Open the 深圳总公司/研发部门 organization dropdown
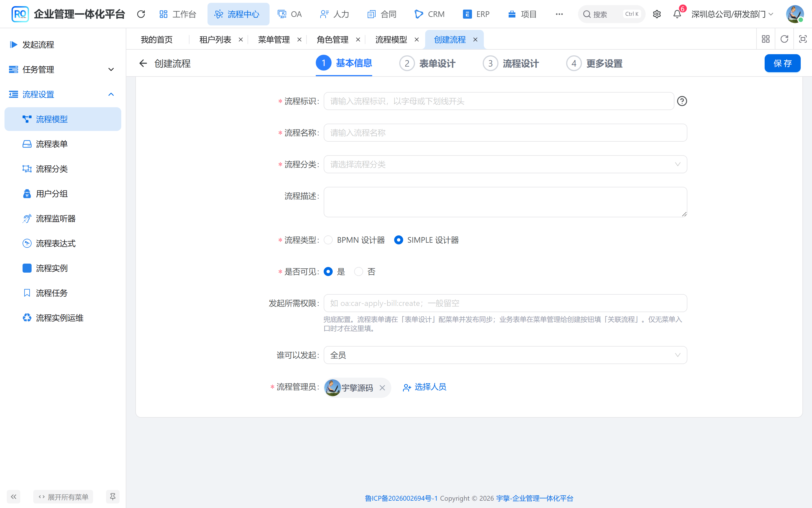Viewport: 812px width, 508px height. (x=732, y=14)
